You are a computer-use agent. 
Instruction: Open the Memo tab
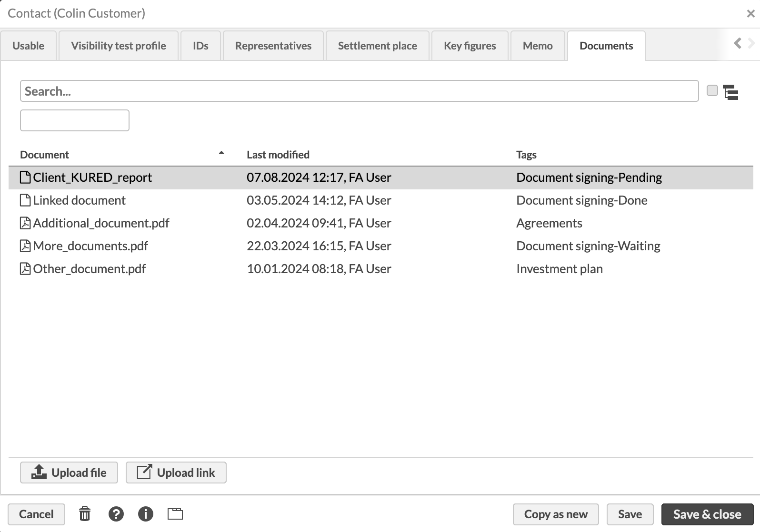point(538,46)
